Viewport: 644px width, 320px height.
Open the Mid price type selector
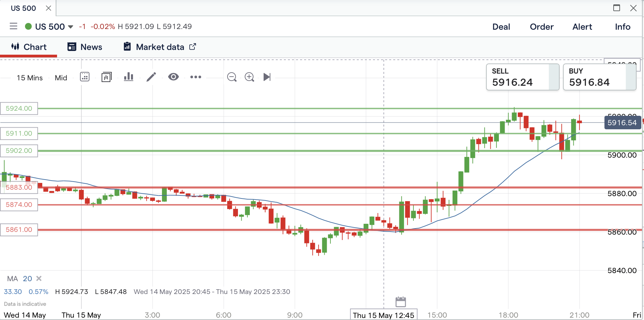[x=61, y=78]
